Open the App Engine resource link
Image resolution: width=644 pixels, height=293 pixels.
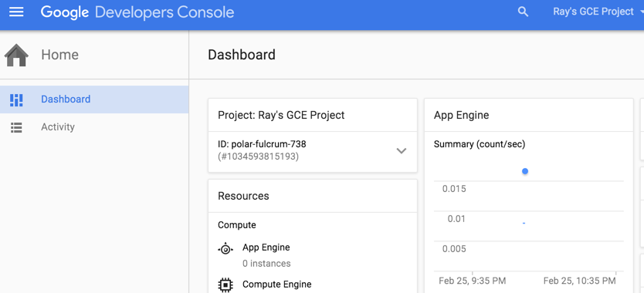click(x=266, y=248)
